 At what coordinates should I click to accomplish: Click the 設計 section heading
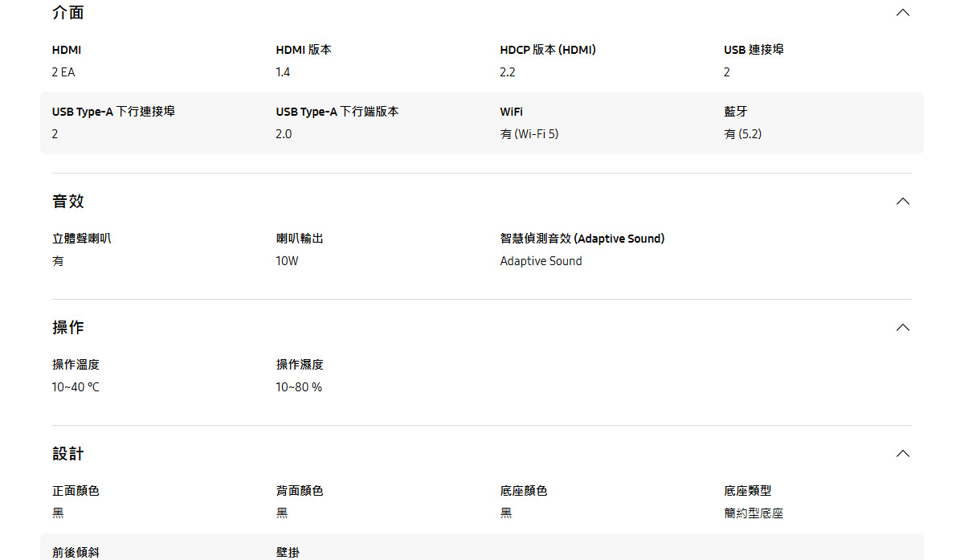(68, 453)
